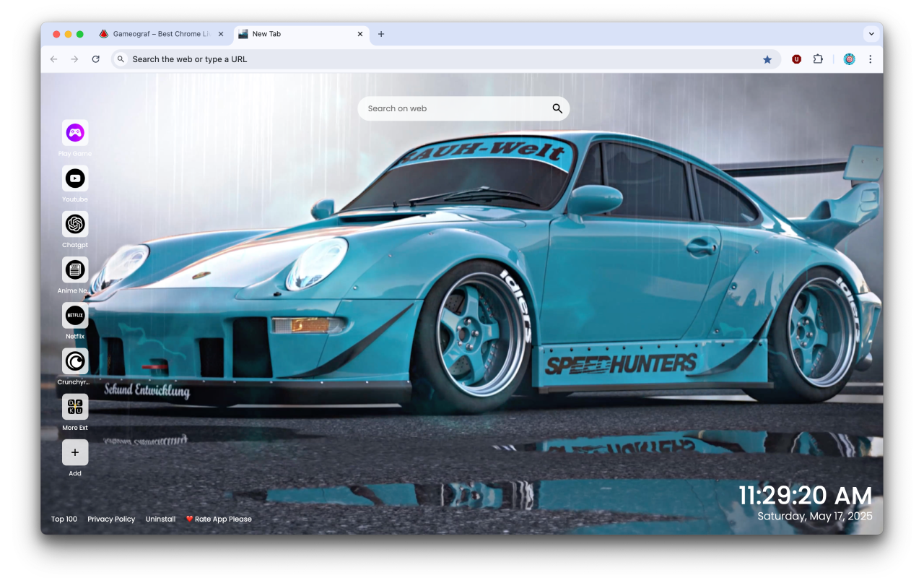Click the browser forward arrow
Viewport: 924px width, 578px height.
(74, 59)
